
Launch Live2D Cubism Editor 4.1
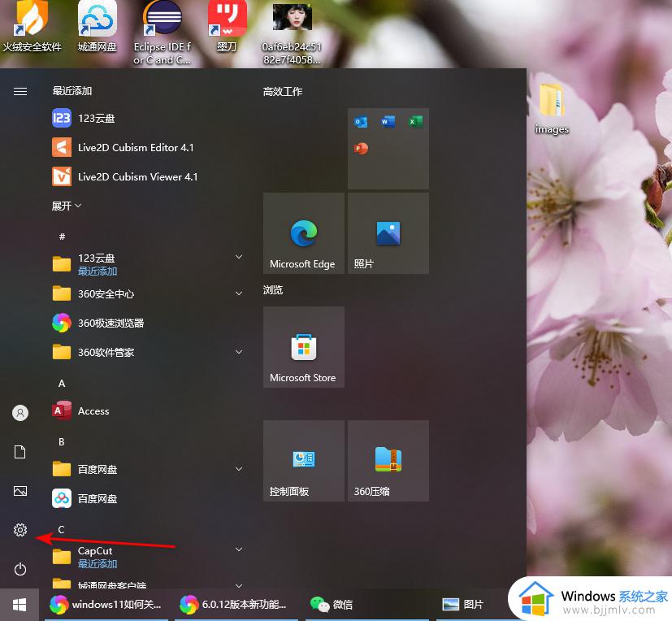click(147, 147)
